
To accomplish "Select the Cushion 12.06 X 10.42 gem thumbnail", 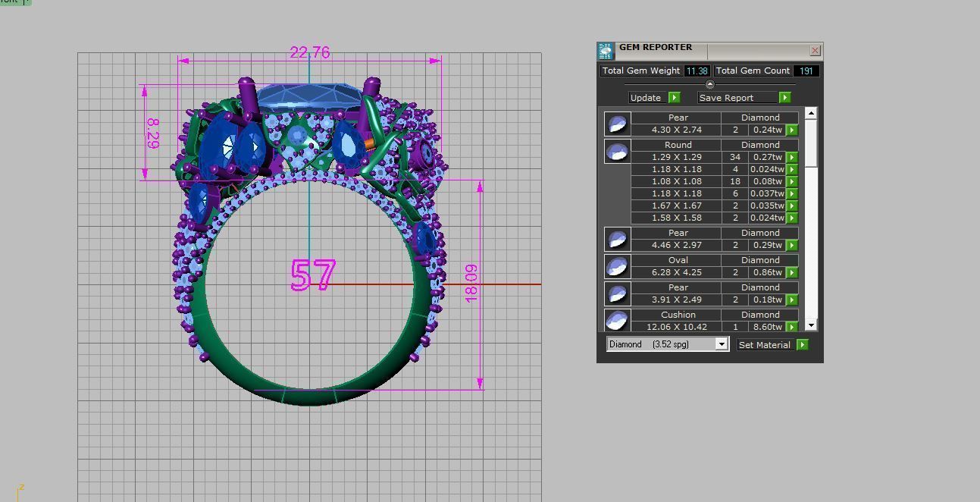I will (x=617, y=320).
